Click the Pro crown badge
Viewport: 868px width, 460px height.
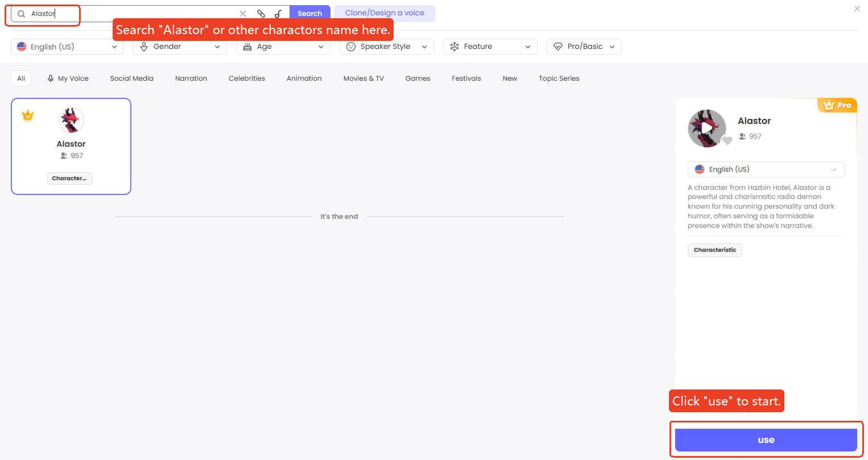pos(837,105)
